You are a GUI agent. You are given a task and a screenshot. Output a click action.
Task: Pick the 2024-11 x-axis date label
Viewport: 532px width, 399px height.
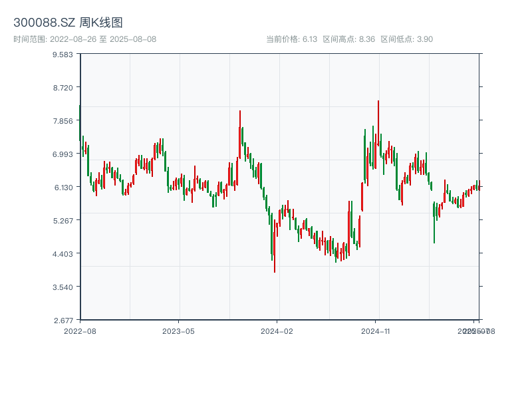(376, 331)
